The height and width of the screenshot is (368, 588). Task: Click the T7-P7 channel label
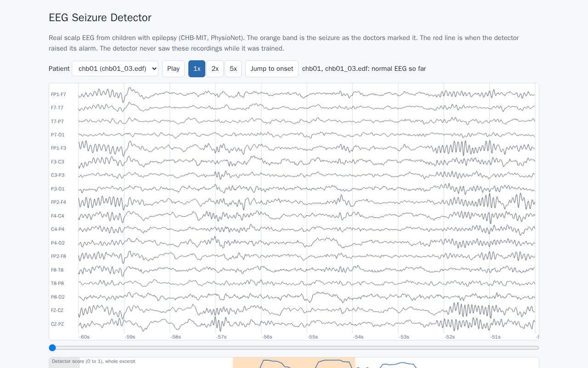pyautogui.click(x=57, y=121)
